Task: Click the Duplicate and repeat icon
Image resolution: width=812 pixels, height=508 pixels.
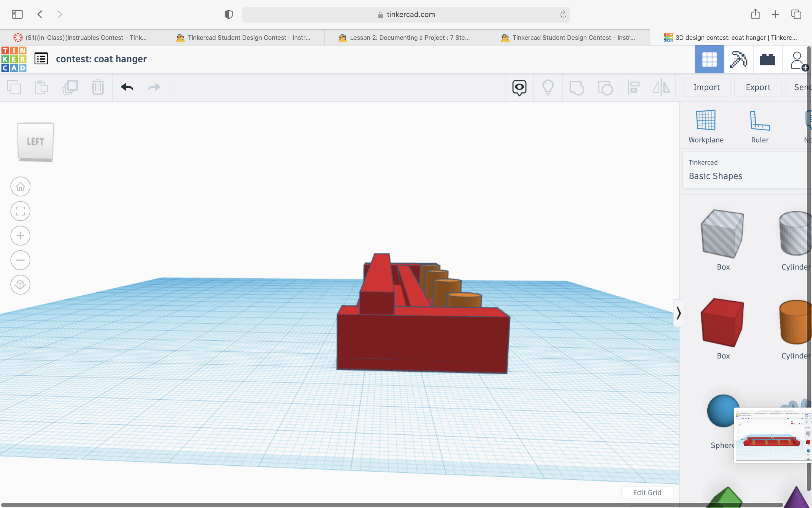Action: [x=70, y=87]
